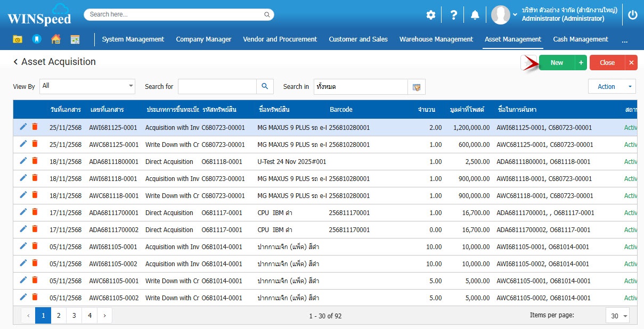Click the help question mark icon

point(453,15)
